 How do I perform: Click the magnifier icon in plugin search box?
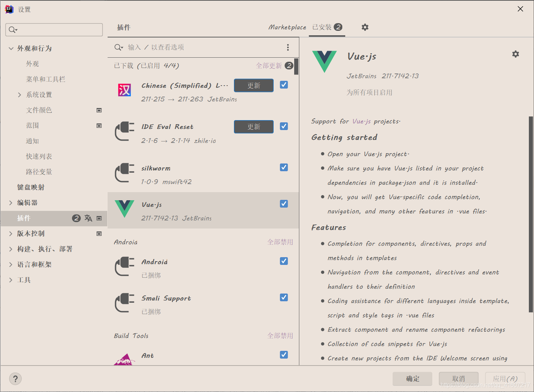click(x=118, y=47)
